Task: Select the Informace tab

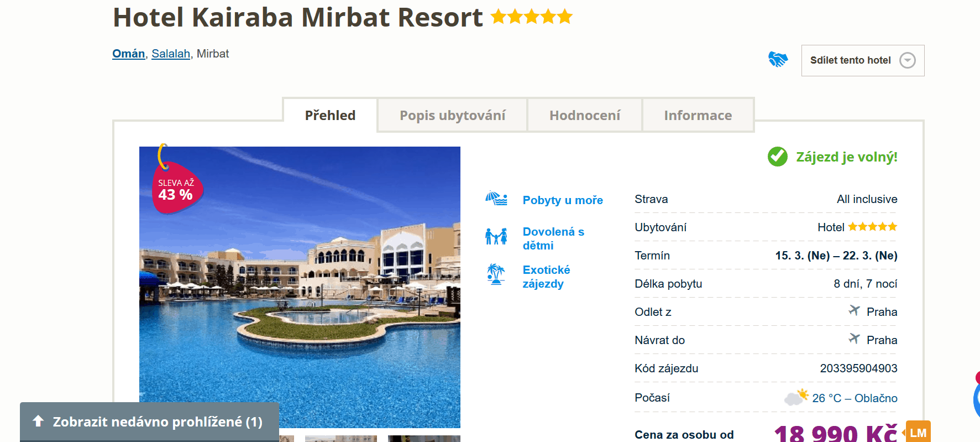Action: [698, 115]
